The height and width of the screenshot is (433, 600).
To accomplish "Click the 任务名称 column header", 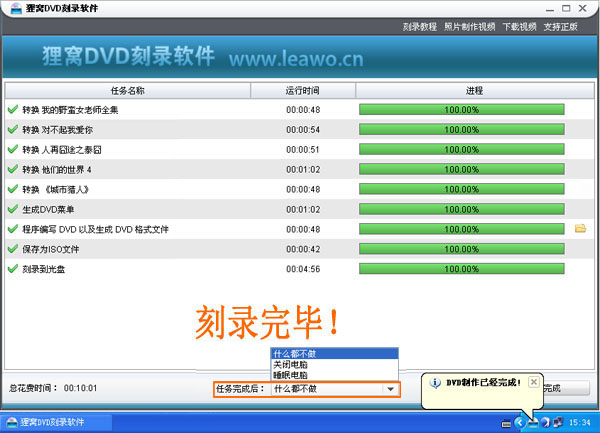I will (127, 91).
